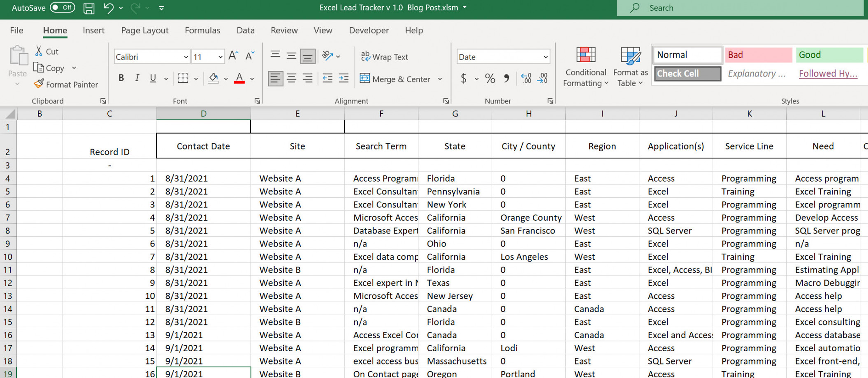The width and height of the screenshot is (868, 378).
Task: Open the number format dropdown showing Date
Action: [546, 57]
